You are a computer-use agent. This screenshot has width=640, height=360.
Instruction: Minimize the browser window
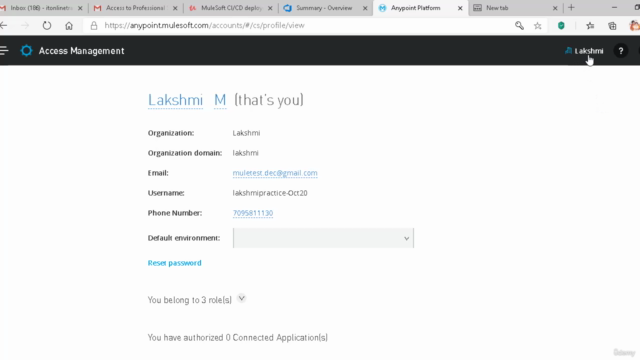coord(614,8)
